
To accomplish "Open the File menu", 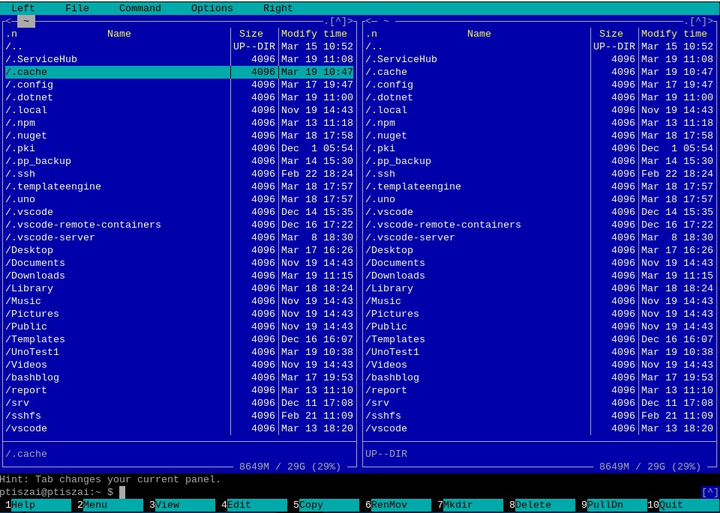I will [x=77, y=8].
